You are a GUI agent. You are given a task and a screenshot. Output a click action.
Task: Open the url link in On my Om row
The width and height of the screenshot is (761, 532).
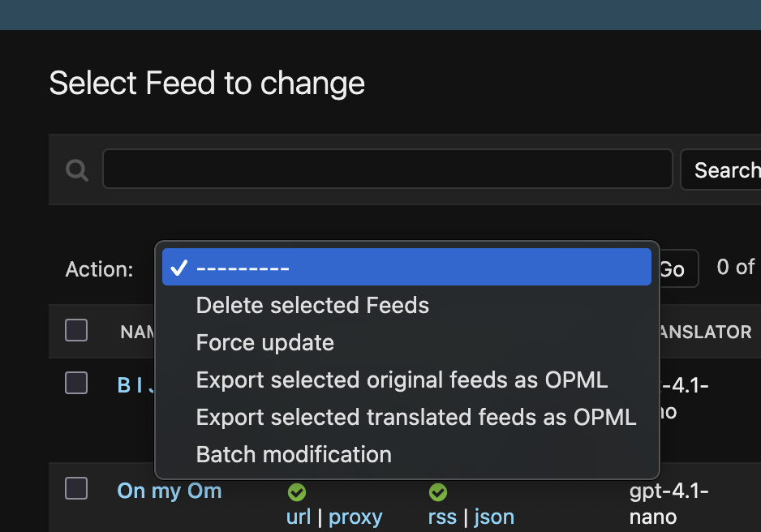[299, 517]
